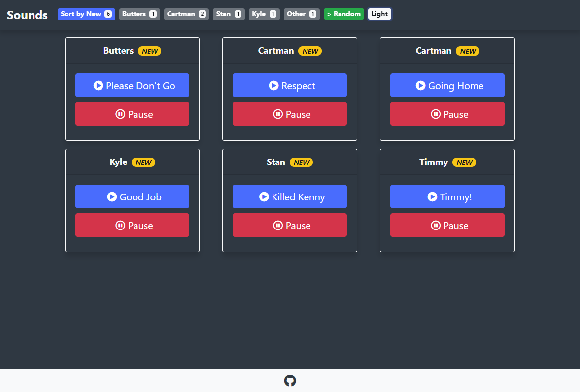
Task: Click the Sounds site title
Action: point(28,15)
